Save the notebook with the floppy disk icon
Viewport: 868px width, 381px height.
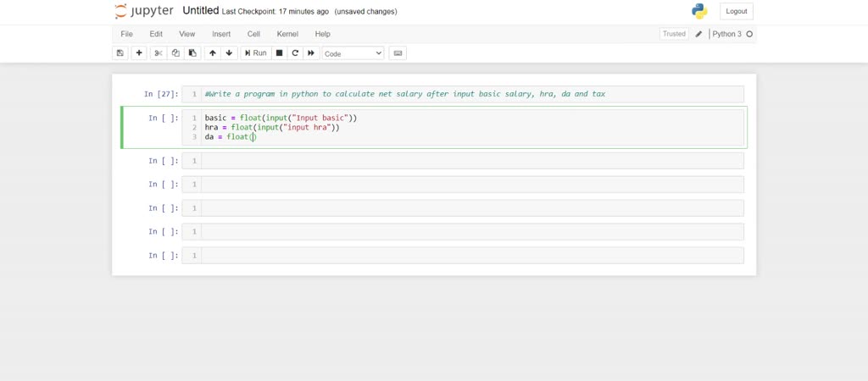click(120, 53)
